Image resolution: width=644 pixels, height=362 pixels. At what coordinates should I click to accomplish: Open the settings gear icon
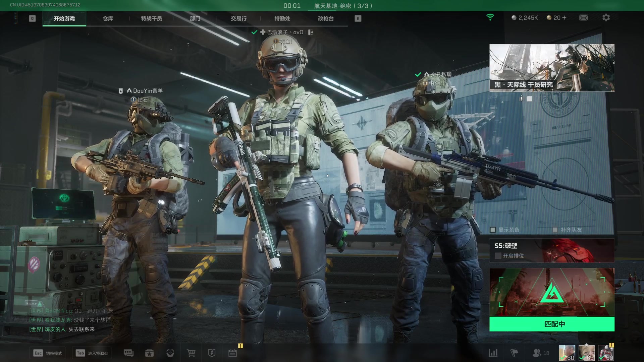coord(606,17)
